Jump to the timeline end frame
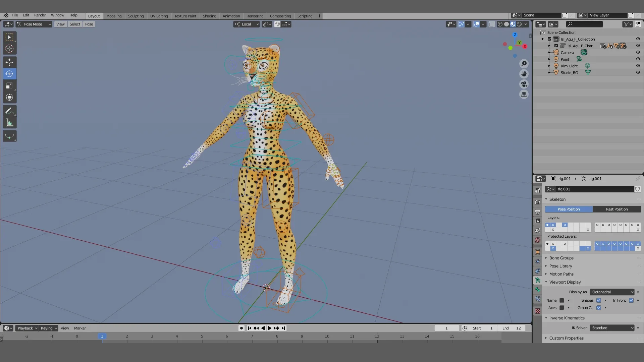The height and width of the screenshot is (362, 644). pyautogui.click(x=283, y=328)
